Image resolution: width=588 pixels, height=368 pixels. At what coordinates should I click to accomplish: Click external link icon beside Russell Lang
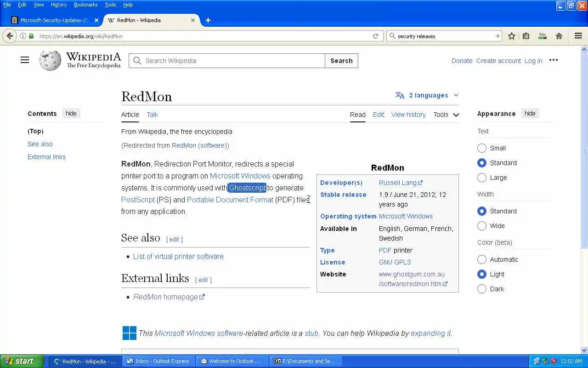(x=420, y=183)
